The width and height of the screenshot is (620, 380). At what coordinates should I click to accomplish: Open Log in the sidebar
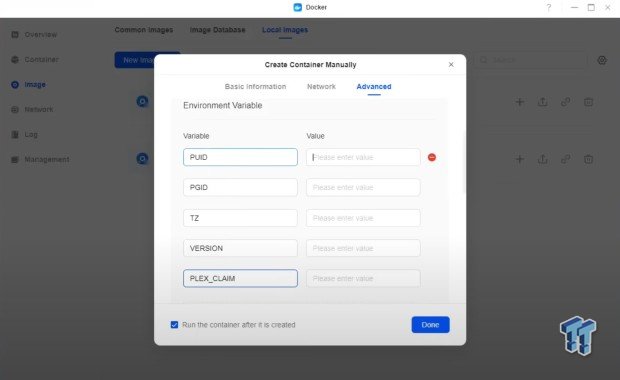coord(31,134)
